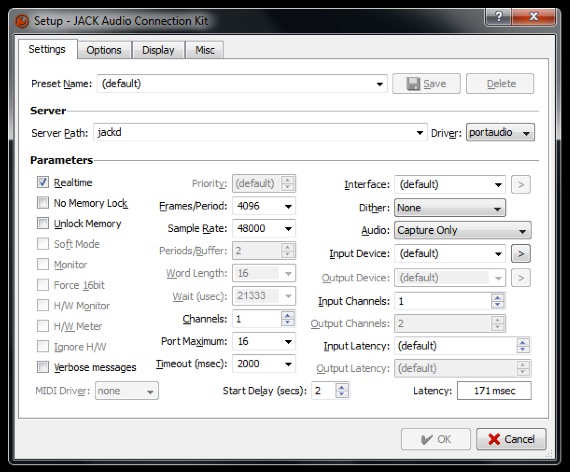
Task: Expand the Dither dropdown set to None
Action: [x=450, y=208]
